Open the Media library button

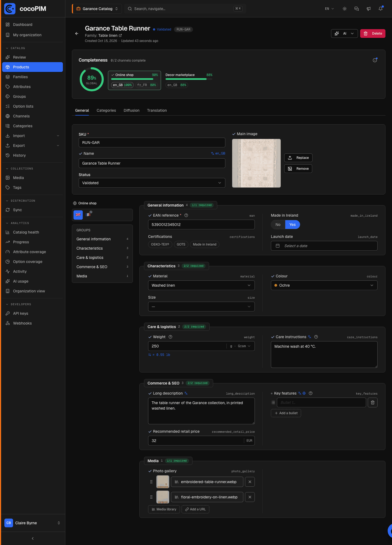tap(164, 509)
